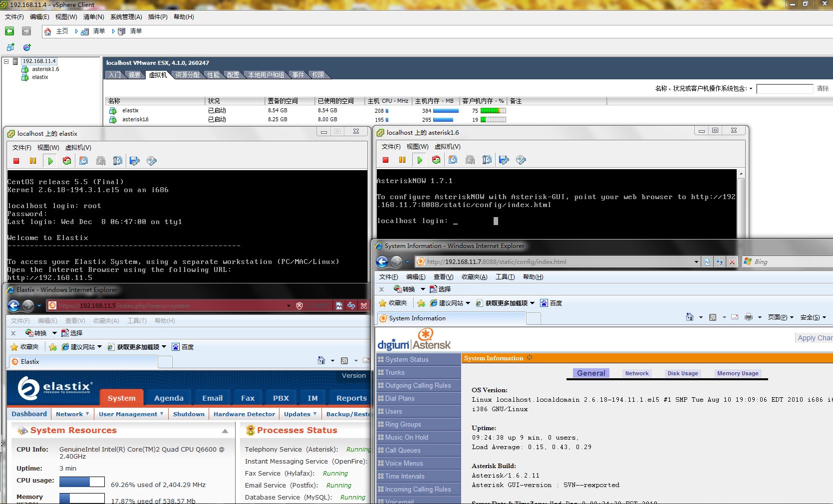Screen dimensions: 833x504
Task: Collapse the System Resources panel arrow
Action: (225, 431)
